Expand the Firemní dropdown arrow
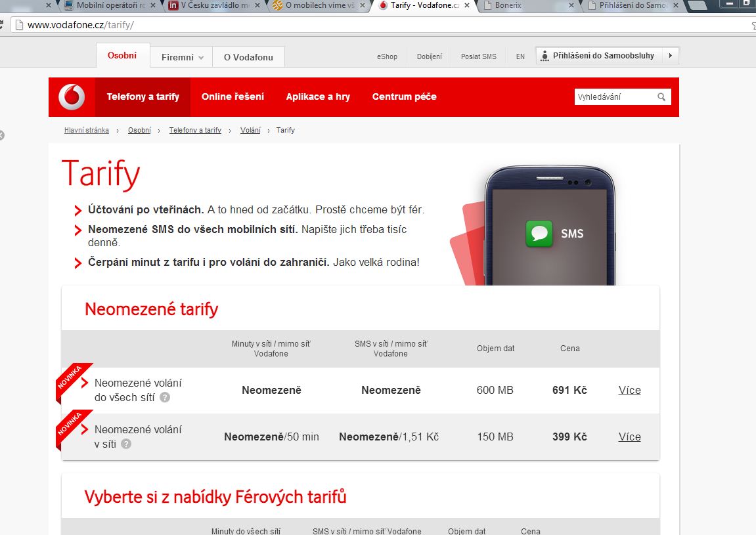This screenshot has width=756, height=535. click(x=201, y=58)
